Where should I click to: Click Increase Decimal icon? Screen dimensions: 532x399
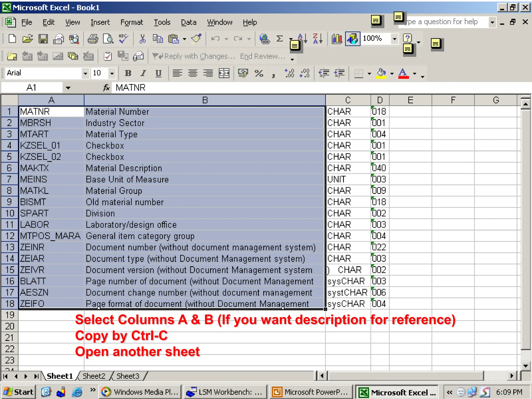pos(289,73)
